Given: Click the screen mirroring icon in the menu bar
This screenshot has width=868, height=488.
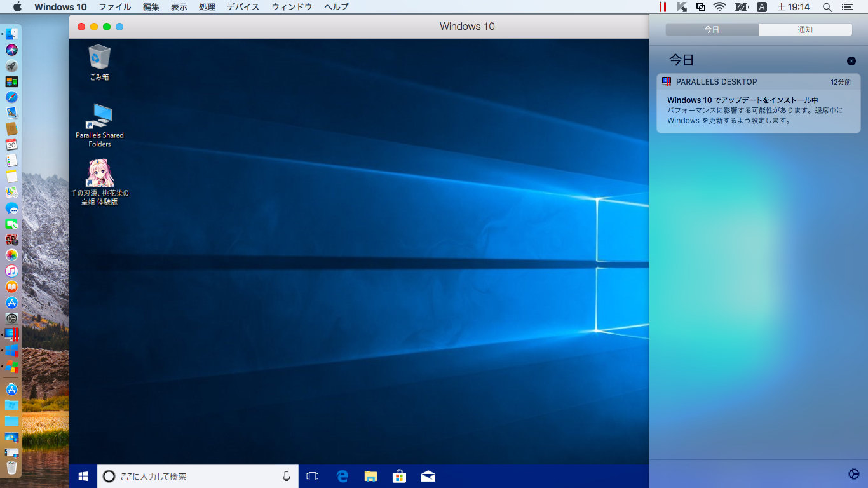Looking at the screenshot, I should pos(700,7).
